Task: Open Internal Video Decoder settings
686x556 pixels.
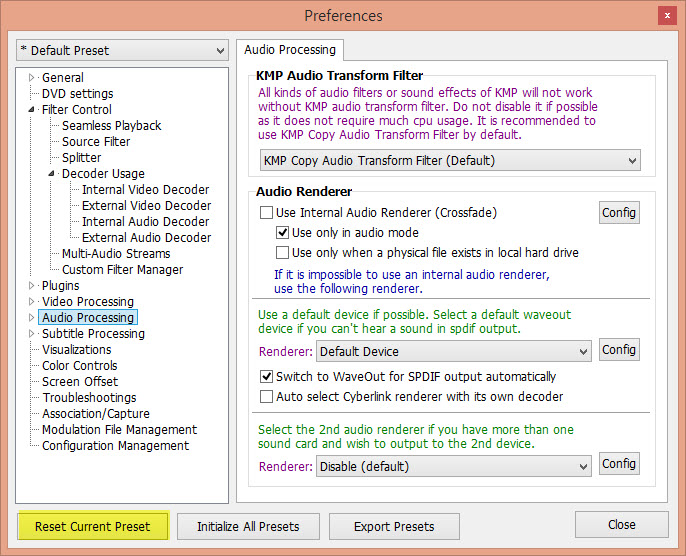Action: [x=145, y=189]
